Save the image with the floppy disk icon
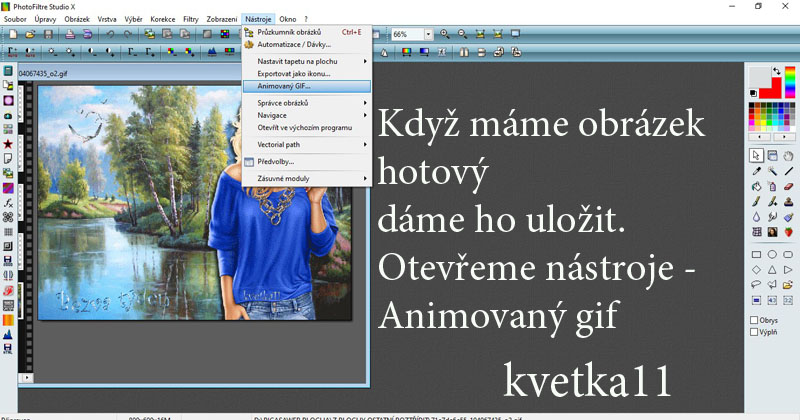The image size is (800, 420). pos(48,34)
